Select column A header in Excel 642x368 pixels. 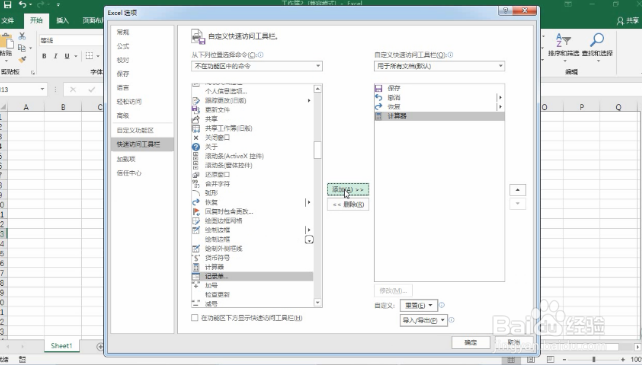(x=26, y=107)
